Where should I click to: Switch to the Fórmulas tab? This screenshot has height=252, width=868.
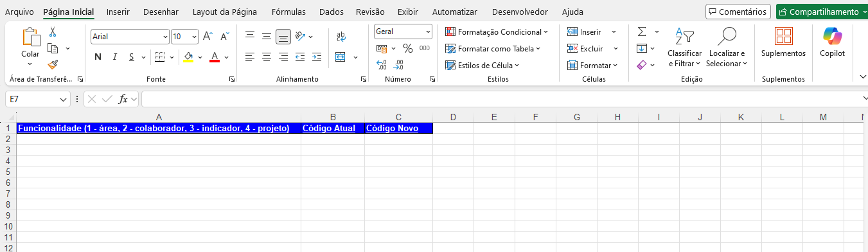pos(288,12)
